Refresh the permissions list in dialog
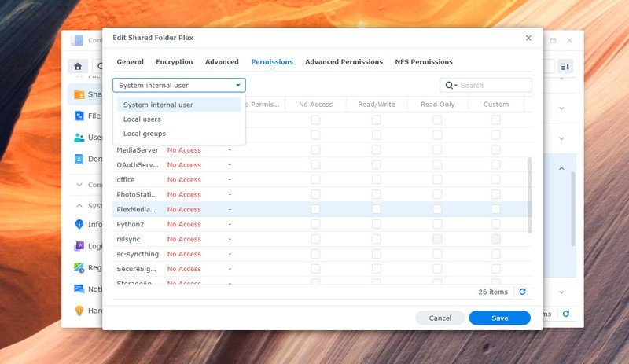Screen dimensions: 629x364 point(522,292)
